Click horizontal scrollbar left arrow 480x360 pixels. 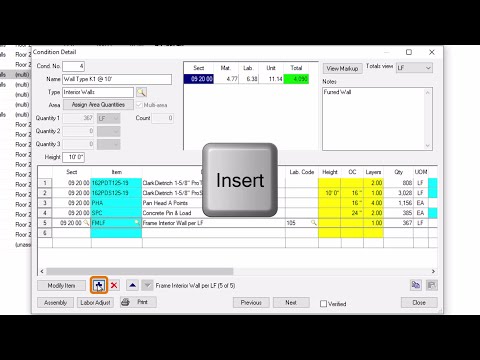point(42,271)
